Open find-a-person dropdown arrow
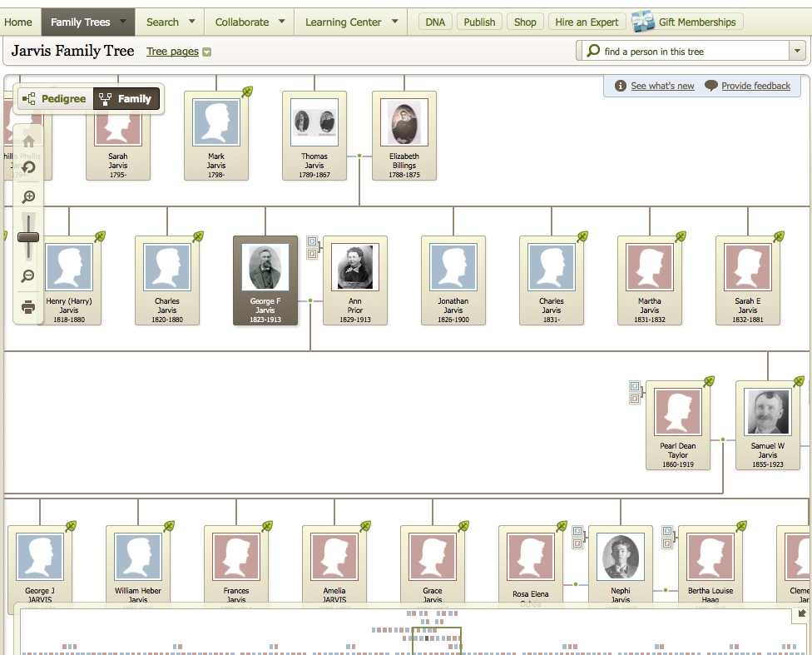 pos(797,51)
